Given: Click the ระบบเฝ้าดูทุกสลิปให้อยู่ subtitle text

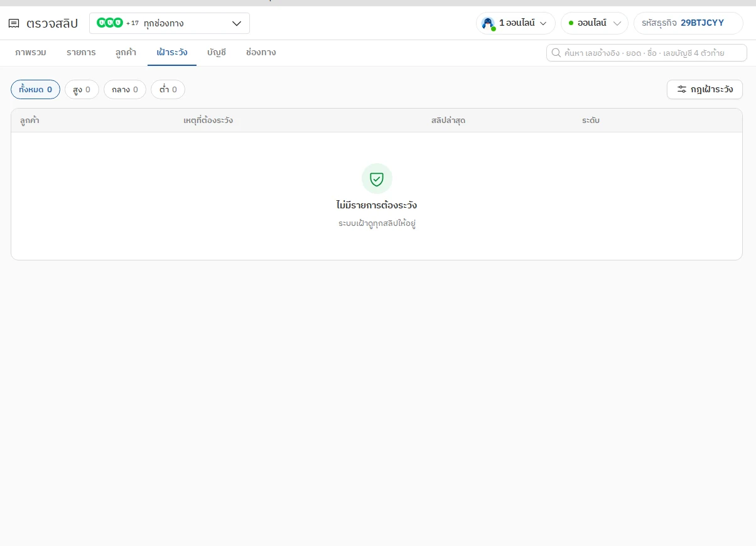Looking at the screenshot, I should (377, 223).
